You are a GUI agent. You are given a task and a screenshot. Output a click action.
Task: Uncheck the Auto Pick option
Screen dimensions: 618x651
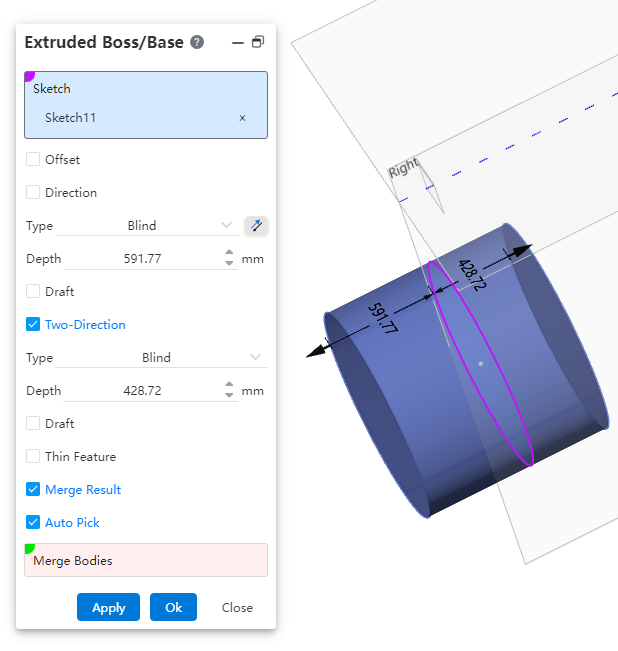pos(33,522)
